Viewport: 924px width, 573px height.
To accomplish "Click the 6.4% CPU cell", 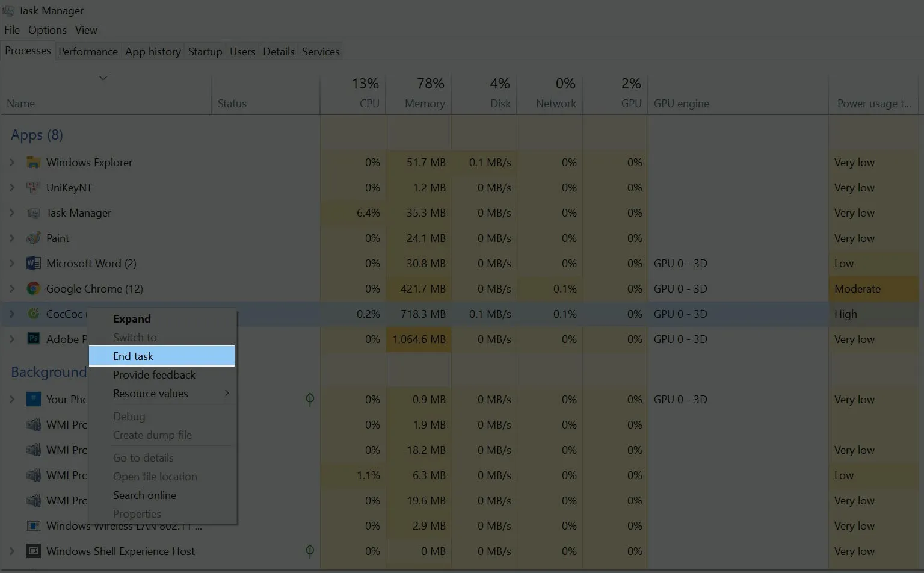I will [353, 213].
